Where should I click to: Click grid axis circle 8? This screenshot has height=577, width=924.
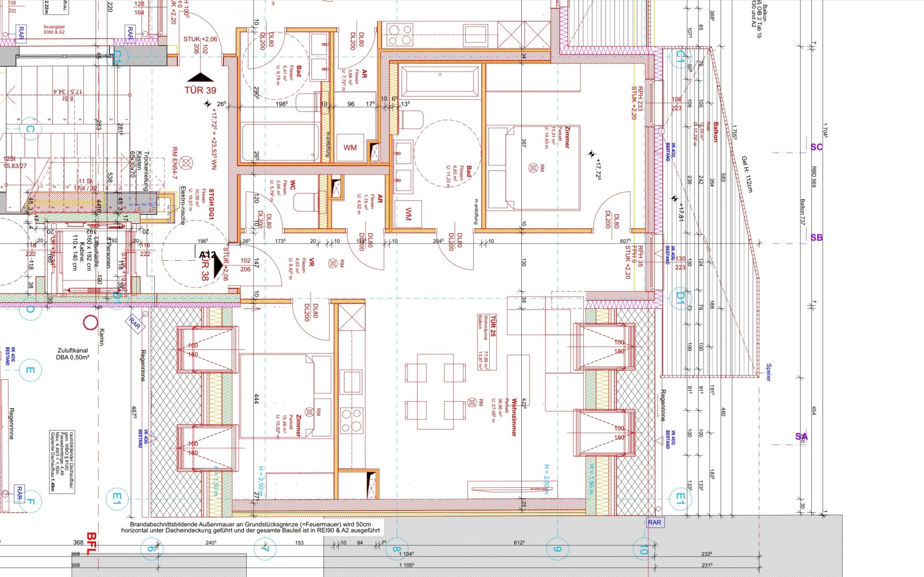tap(396, 549)
